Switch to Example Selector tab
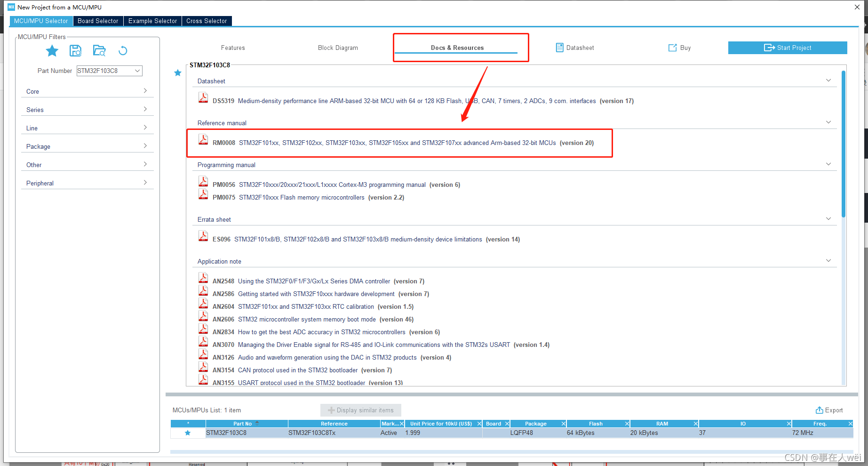This screenshot has width=868, height=466. [x=152, y=21]
